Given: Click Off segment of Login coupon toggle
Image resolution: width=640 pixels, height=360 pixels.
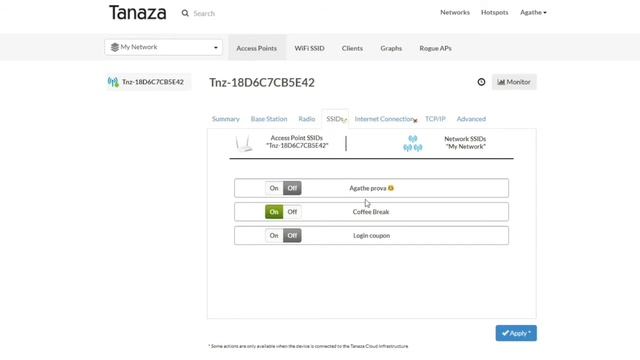Looking at the screenshot, I should tap(292, 236).
